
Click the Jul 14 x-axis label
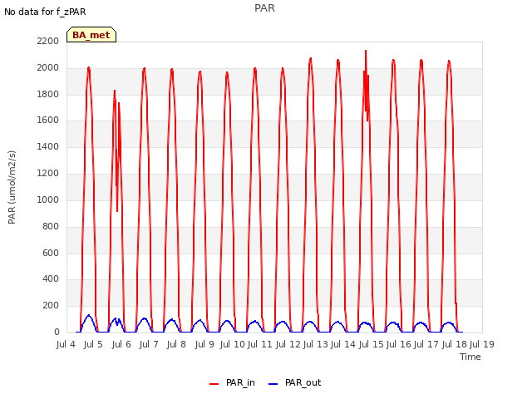(x=343, y=344)
